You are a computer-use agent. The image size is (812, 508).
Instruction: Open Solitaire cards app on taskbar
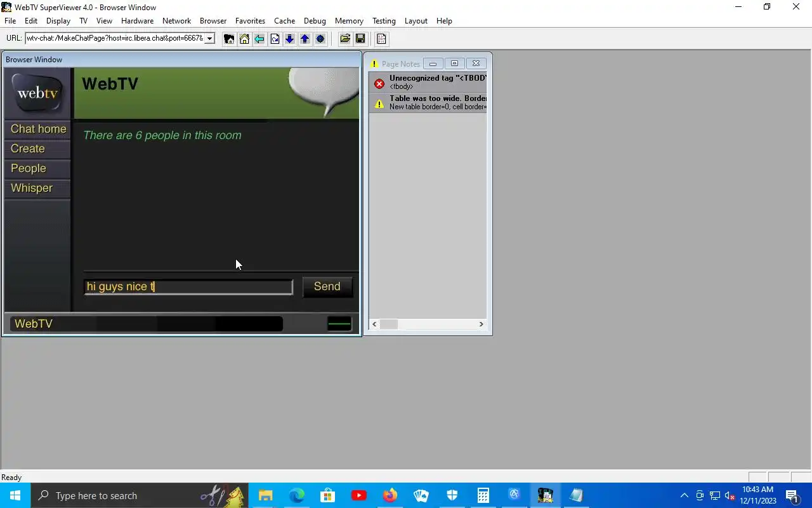click(421, 495)
